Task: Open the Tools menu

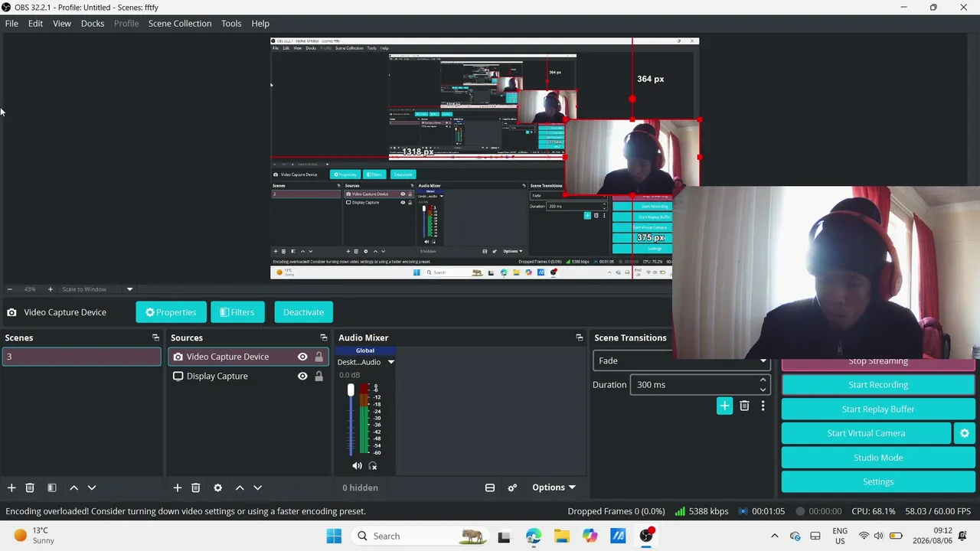Action: [x=231, y=24]
